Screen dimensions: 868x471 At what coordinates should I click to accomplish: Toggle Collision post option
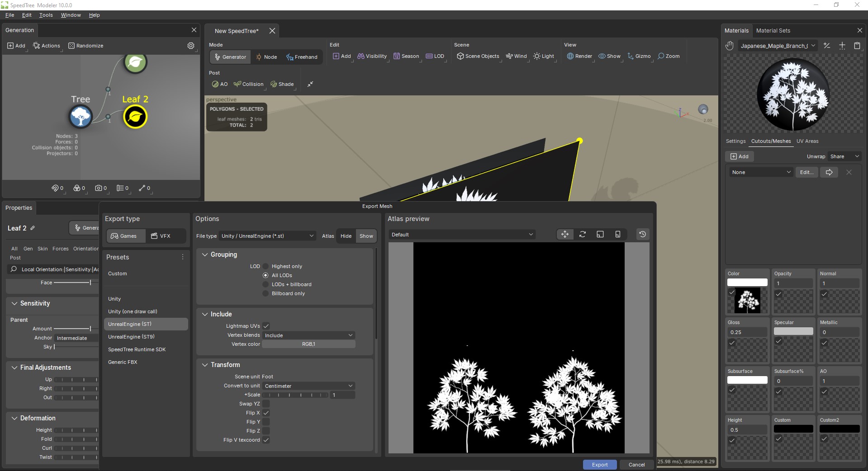[x=248, y=84]
